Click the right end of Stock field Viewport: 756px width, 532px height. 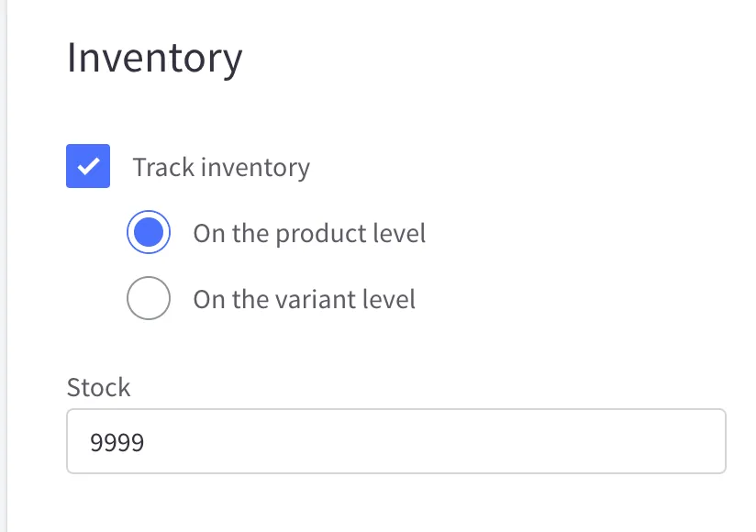coord(706,441)
